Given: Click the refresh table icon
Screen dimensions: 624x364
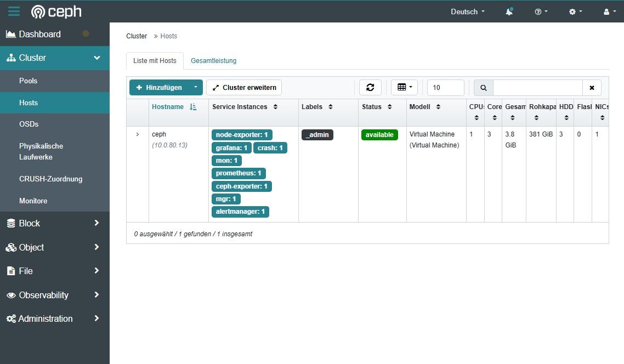Looking at the screenshot, I should 370,87.
